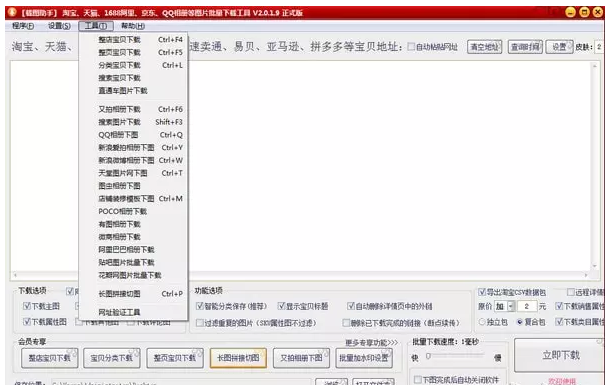Click the app logo icon in title bar
Screen dimensions: 616x385
click(x=12, y=12)
